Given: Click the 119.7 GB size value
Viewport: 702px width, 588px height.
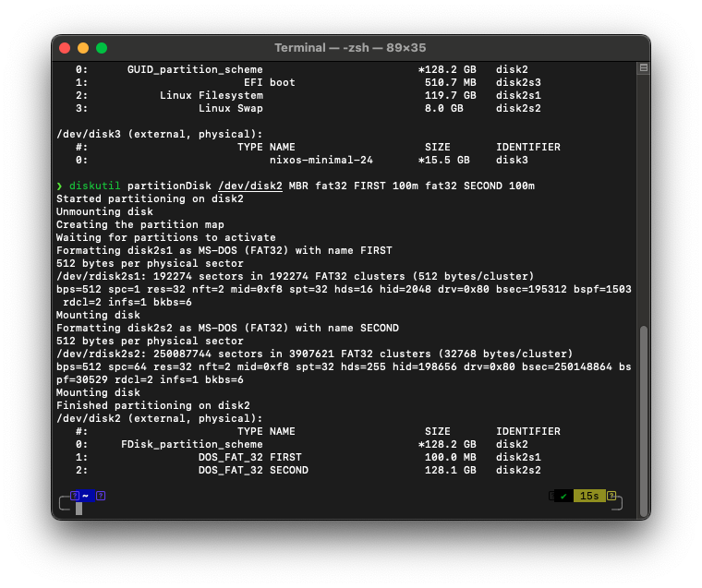Looking at the screenshot, I should 451,95.
